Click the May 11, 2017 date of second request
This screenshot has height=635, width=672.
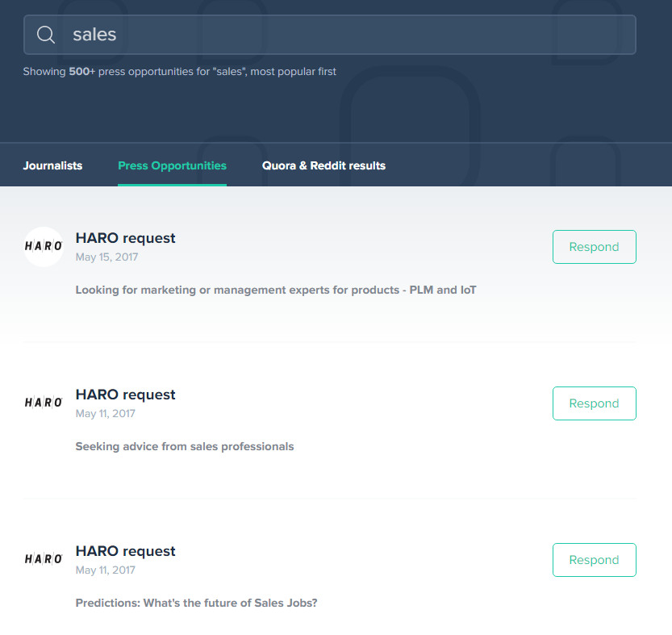tap(106, 414)
